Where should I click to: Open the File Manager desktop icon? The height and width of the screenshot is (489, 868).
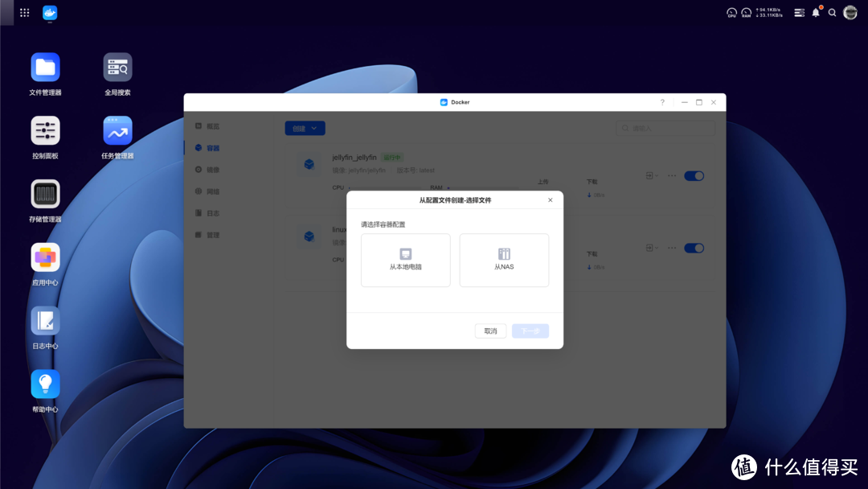pyautogui.click(x=45, y=68)
